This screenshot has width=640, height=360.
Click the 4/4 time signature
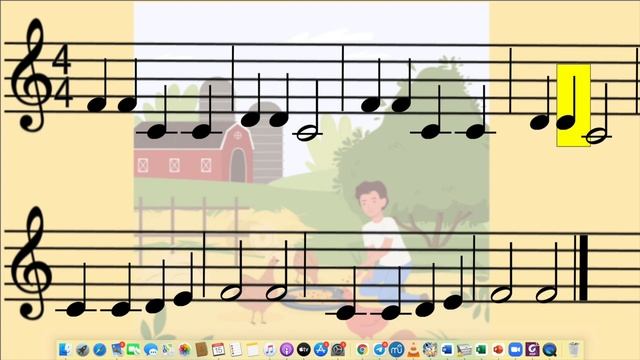pos(62,76)
